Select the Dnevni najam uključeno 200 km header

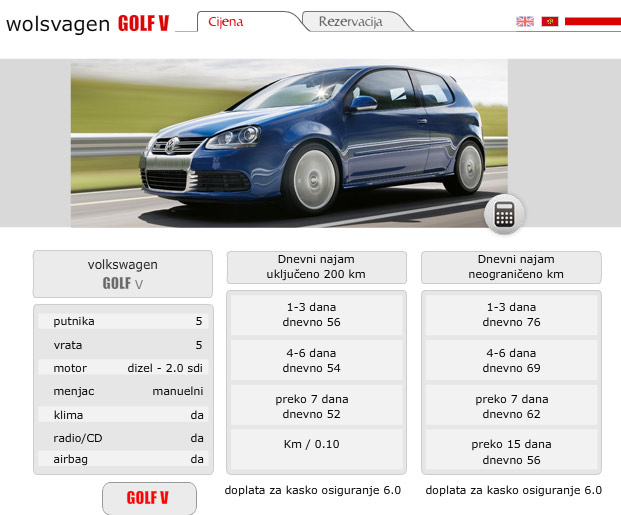[316, 267]
